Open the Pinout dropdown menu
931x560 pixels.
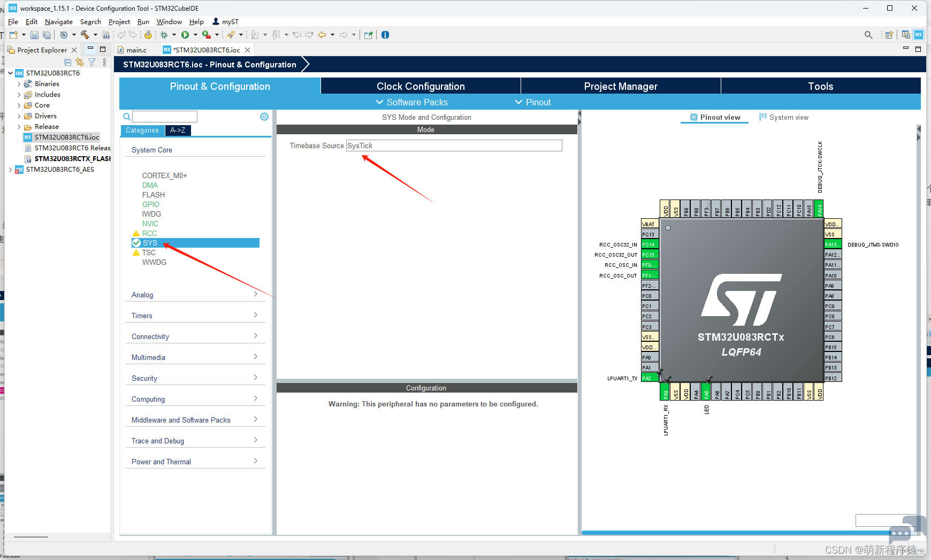pos(533,102)
